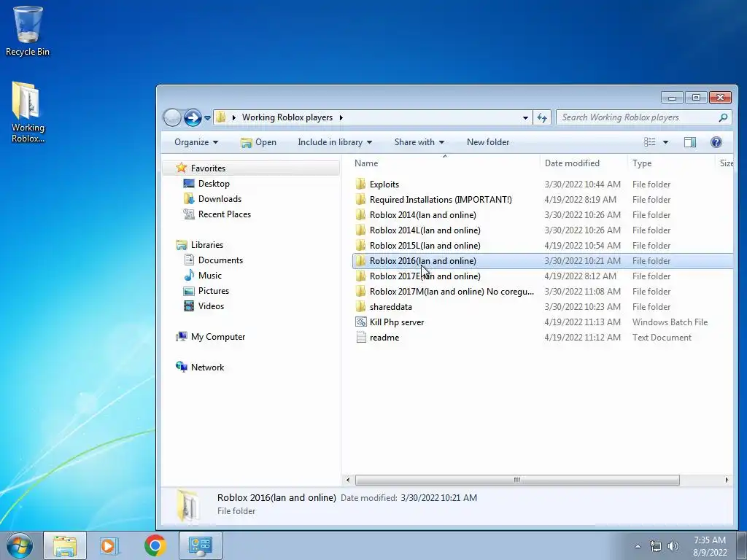The height and width of the screenshot is (560, 747).
Task: Click the Working Roblox players breadcrumb
Action: click(x=287, y=117)
